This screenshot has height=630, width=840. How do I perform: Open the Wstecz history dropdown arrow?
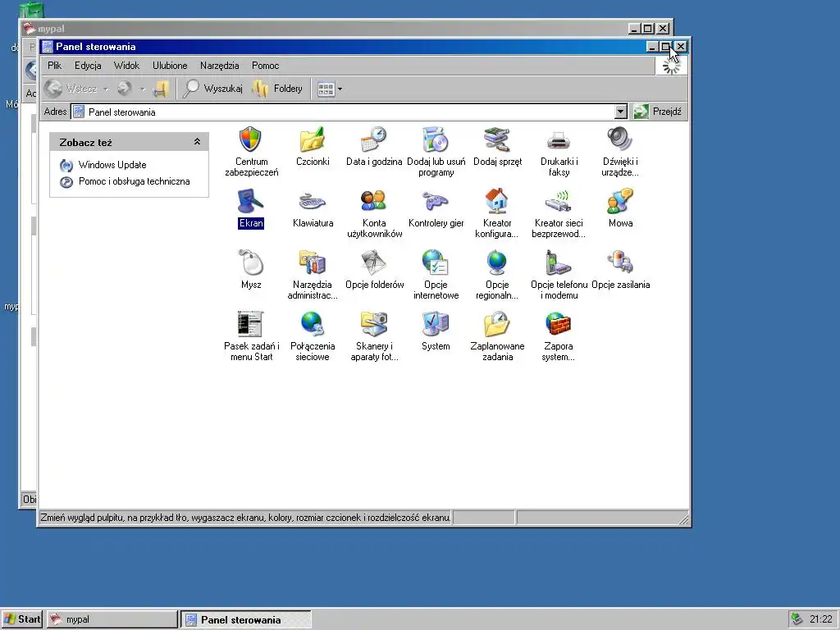[x=106, y=89]
